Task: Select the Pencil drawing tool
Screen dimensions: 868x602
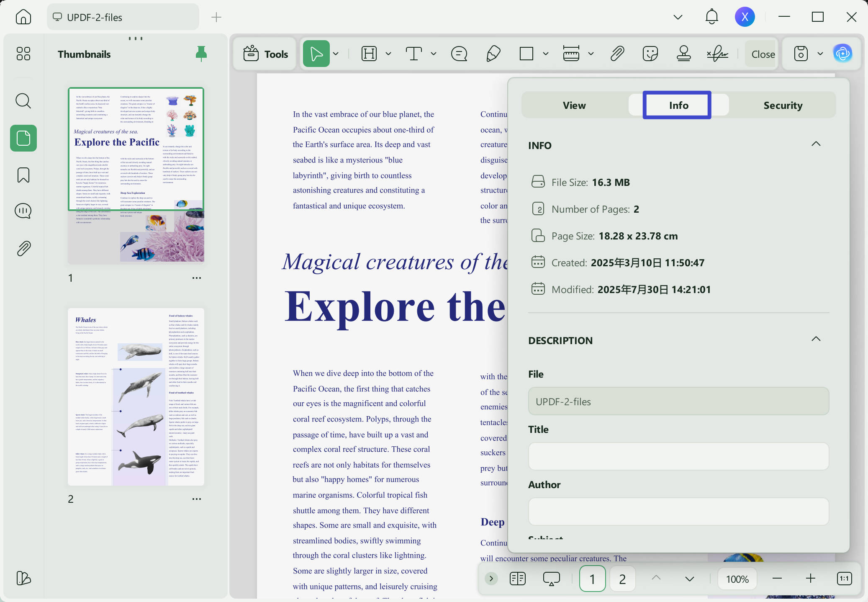Action: pyautogui.click(x=493, y=54)
